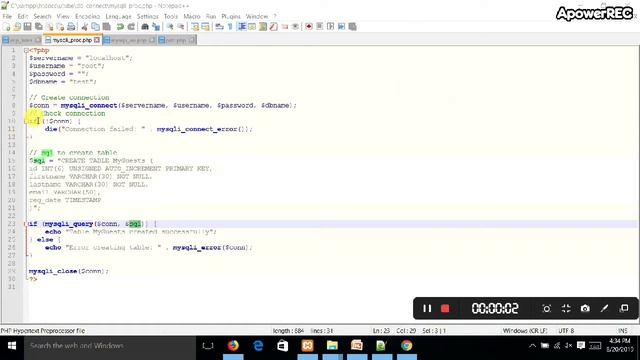This screenshot has width=640, height=360.
Task: Take a screenshot with ApowerREC camera icon
Action: tap(585, 309)
